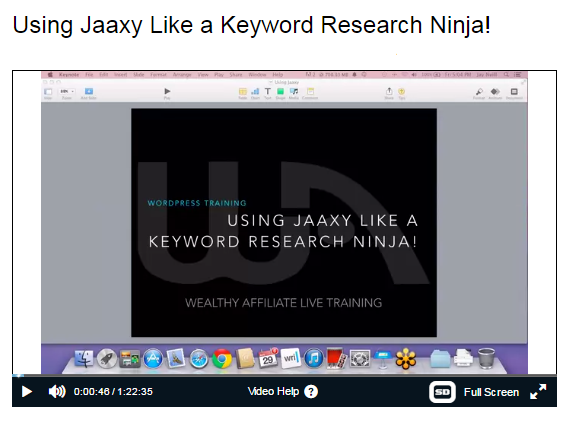Mute the video with the speaker icon
The height and width of the screenshot is (429, 573).
(57, 391)
